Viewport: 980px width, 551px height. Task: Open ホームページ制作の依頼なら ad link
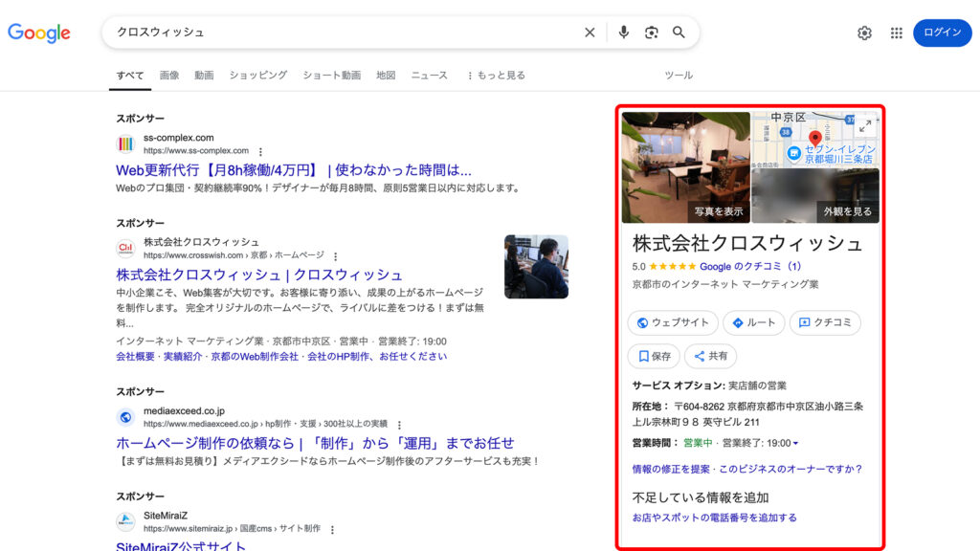(x=315, y=444)
